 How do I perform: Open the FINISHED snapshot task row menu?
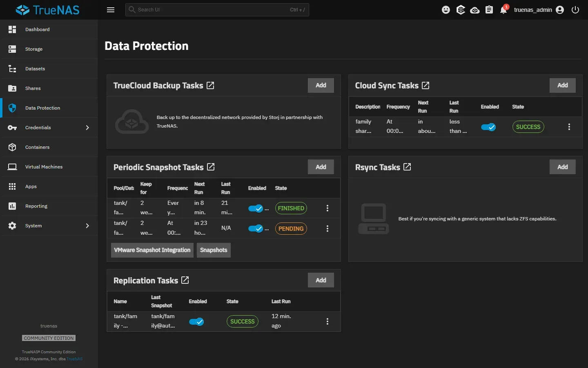click(327, 208)
